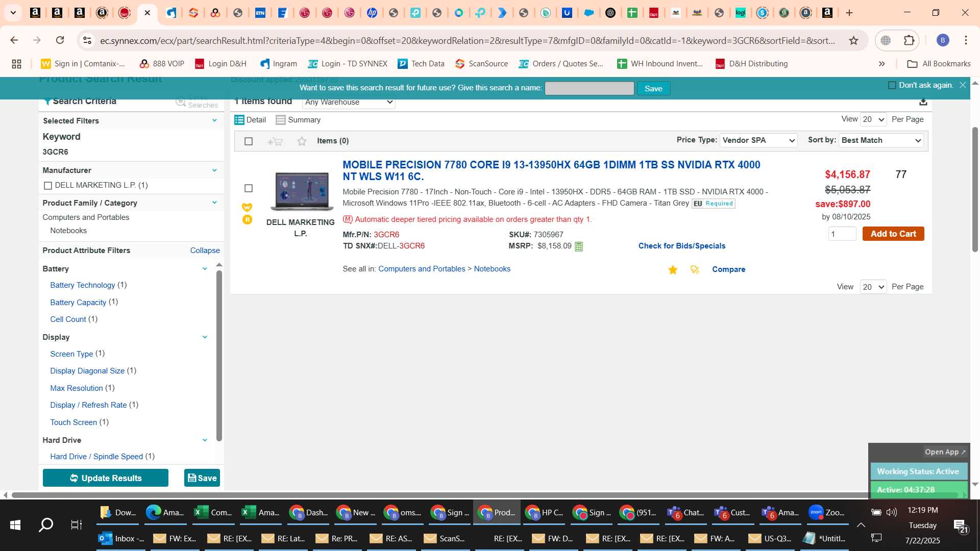Close the save-search banner
Viewport: 980px width, 551px height.
[963, 85]
